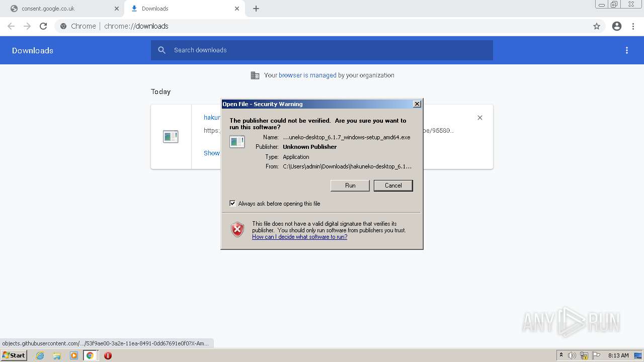Click the From path C:\Users\admin\Downloads
This screenshot has height=362, width=644.
[347, 166]
